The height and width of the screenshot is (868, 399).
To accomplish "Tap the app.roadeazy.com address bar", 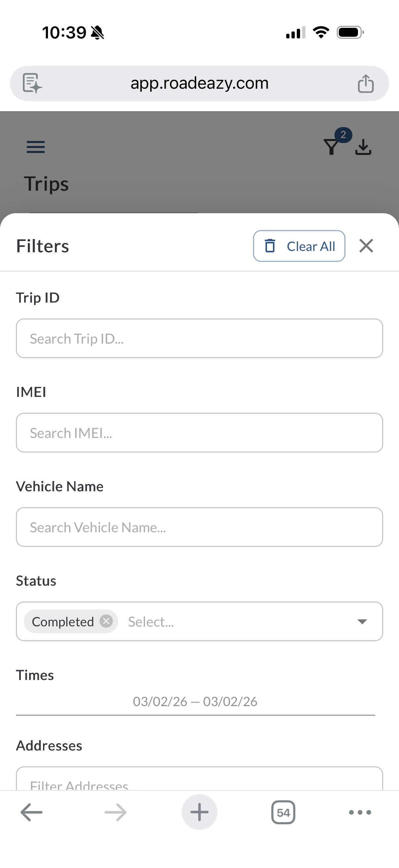I will click(199, 83).
